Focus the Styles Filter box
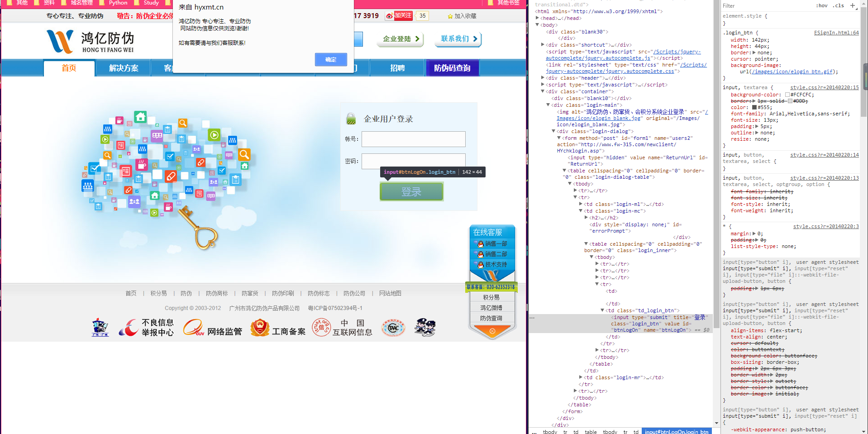868x434 pixels. click(765, 5)
